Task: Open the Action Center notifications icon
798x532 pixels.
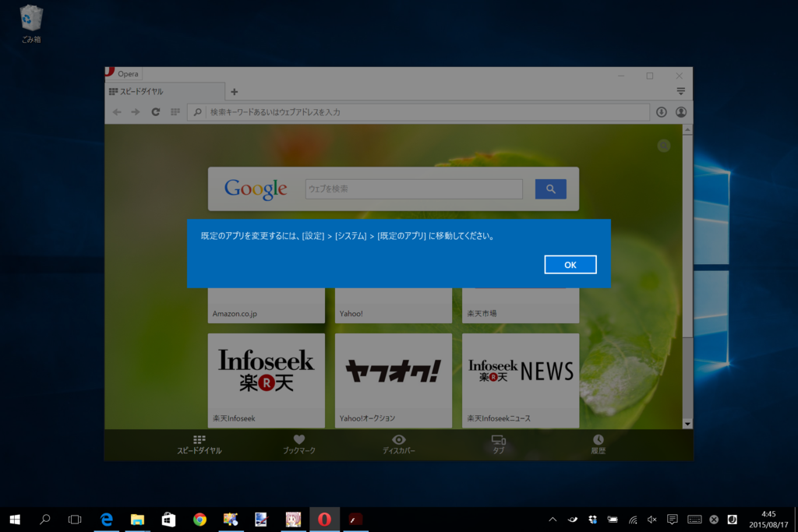Action: (x=673, y=520)
